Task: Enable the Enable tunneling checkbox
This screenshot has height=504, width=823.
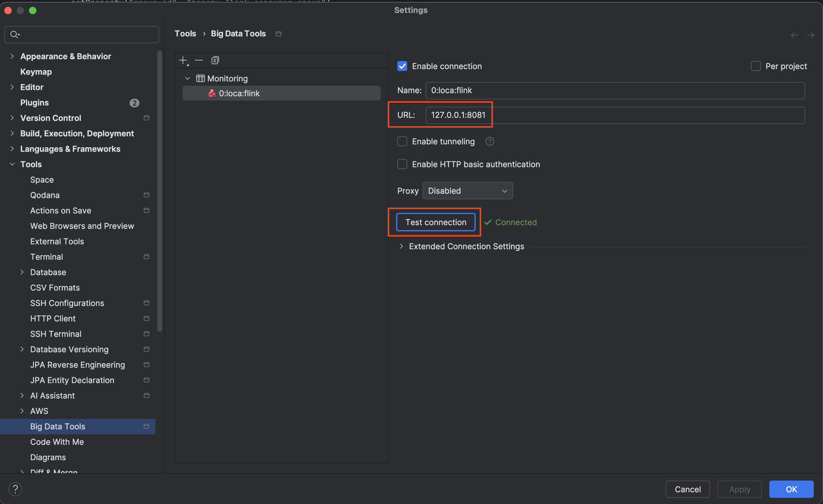Action: point(402,141)
